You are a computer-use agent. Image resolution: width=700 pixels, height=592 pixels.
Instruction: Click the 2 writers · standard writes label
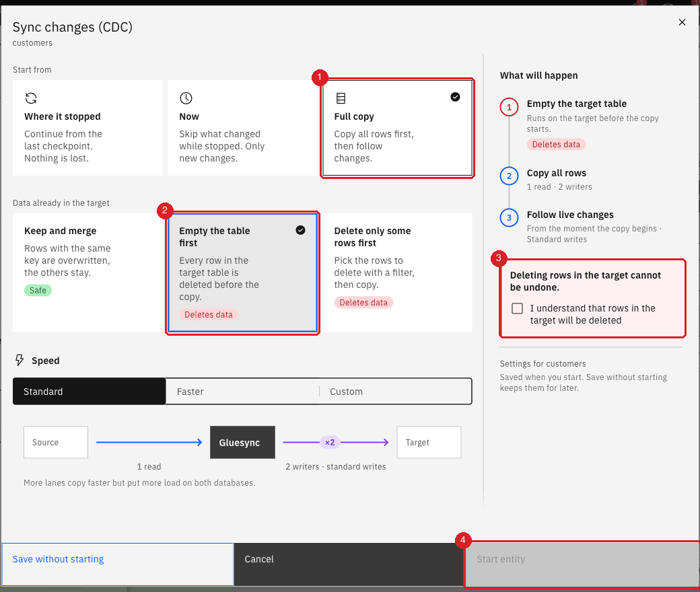[336, 467]
